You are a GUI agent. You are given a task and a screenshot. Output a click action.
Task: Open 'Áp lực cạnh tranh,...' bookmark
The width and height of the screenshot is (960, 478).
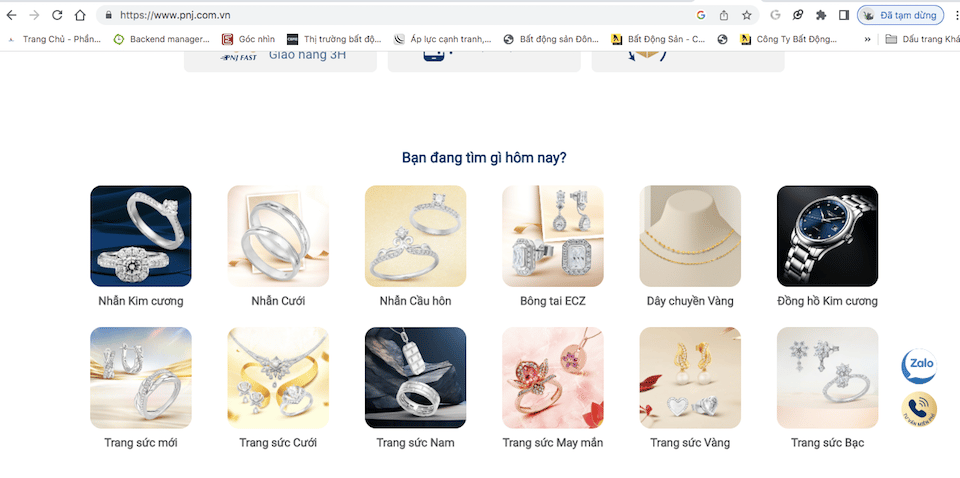pyautogui.click(x=443, y=39)
